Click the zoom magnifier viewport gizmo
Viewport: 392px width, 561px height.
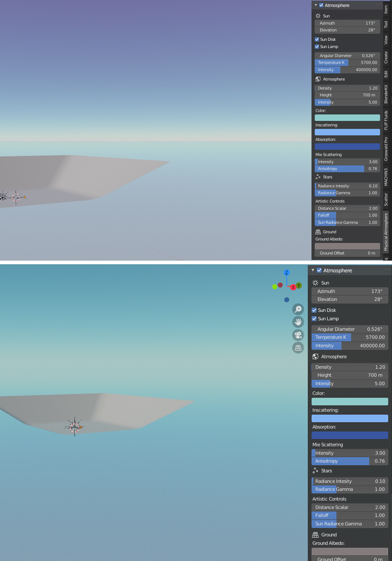(x=298, y=309)
